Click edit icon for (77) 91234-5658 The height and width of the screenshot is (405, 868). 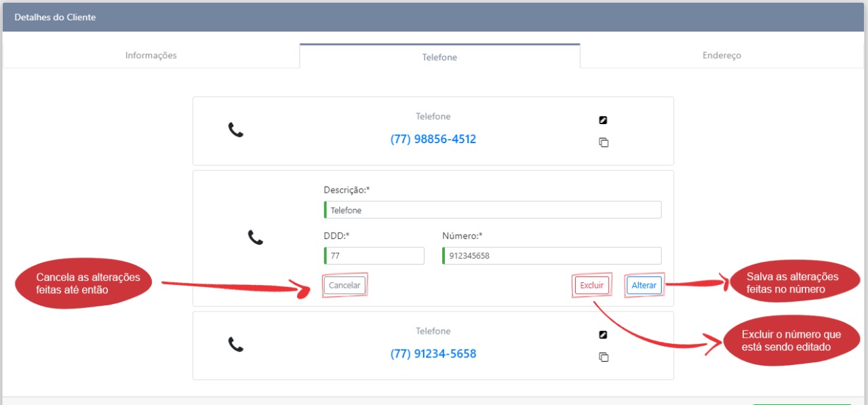[x=603, y=335]
